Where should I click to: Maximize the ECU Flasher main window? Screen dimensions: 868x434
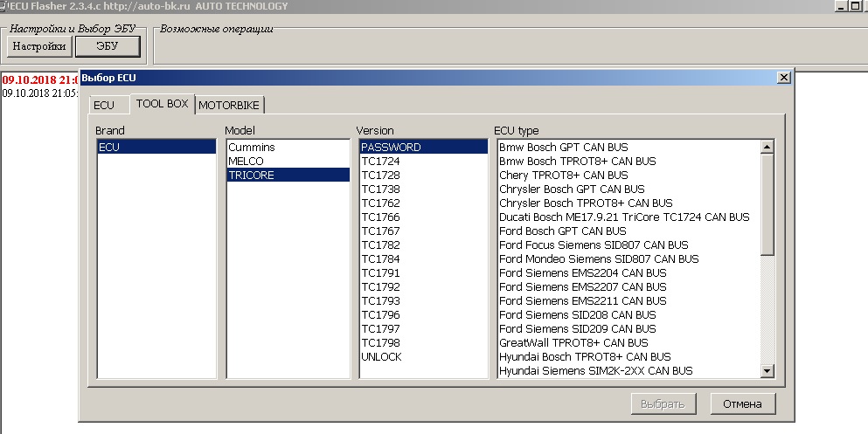pos(856,6)
